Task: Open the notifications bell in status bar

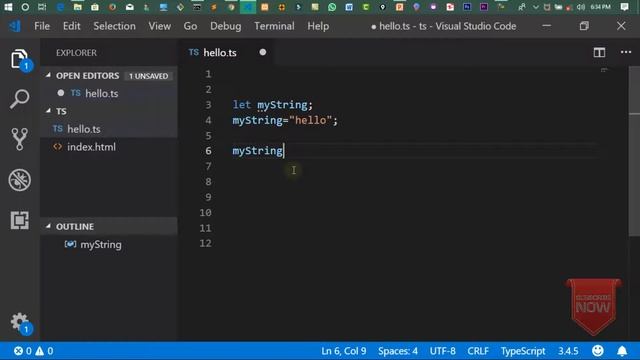Action: pos(622,351)
